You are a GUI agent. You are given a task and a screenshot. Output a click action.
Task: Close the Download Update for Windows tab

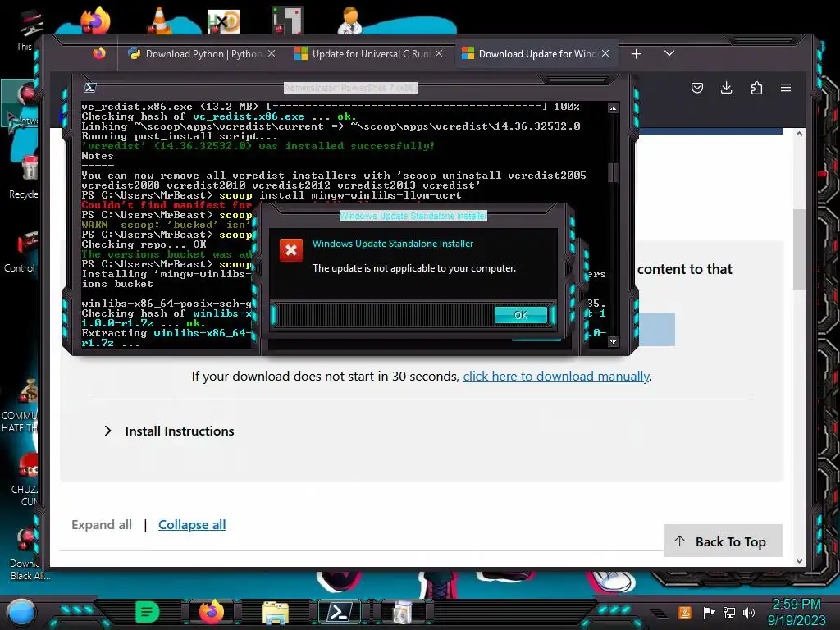pos(605,53)
